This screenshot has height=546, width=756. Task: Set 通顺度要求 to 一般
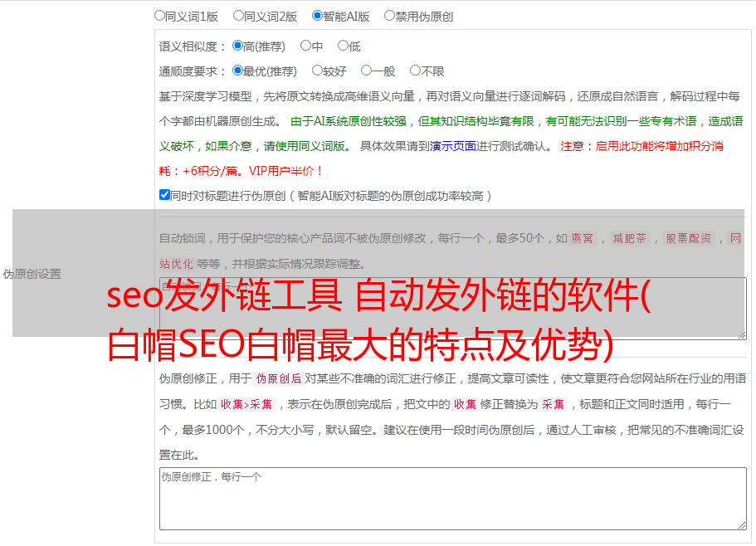367,71
